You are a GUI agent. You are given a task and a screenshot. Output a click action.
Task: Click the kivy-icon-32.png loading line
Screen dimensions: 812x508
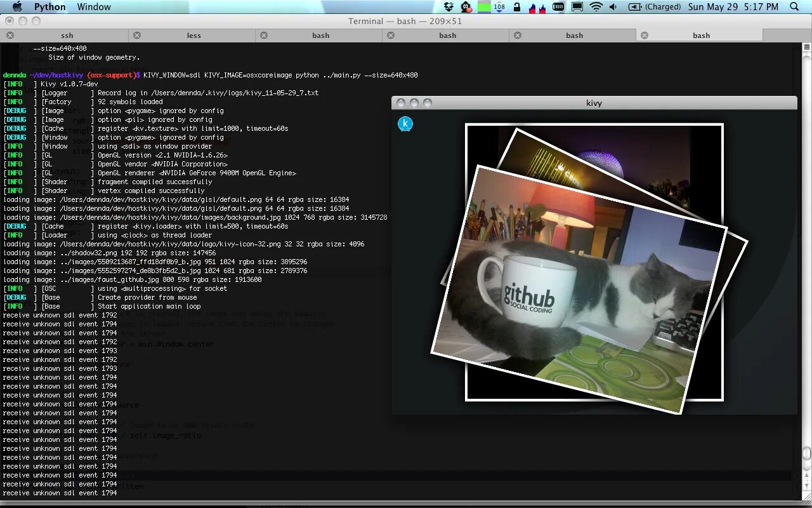pyautogui.click(x=184, y=244)
